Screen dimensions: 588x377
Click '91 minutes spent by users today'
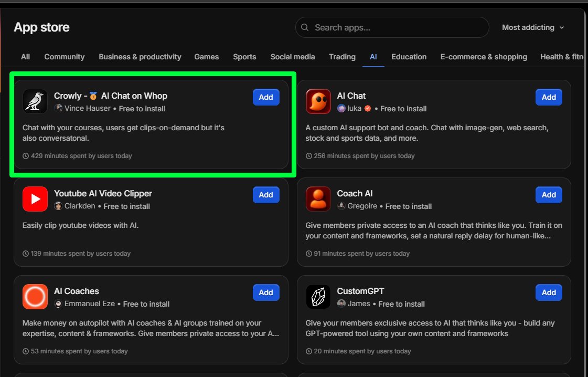[362, 254]
